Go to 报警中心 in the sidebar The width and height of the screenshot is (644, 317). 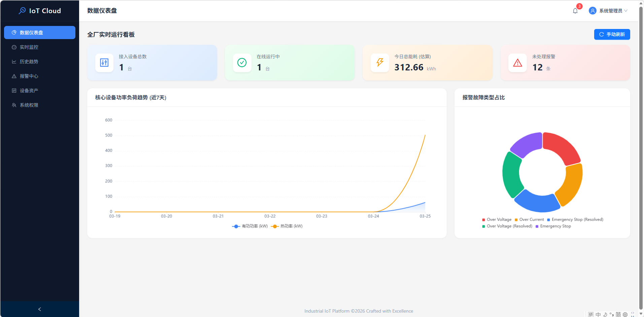coord(29,76)
